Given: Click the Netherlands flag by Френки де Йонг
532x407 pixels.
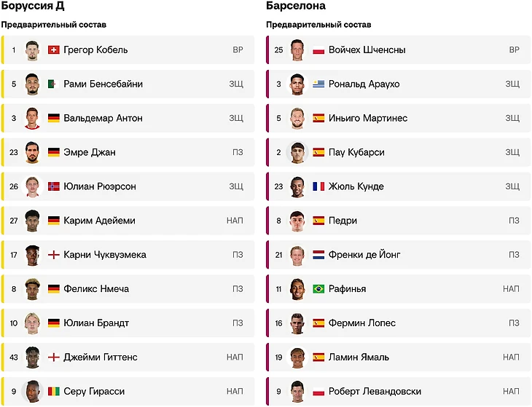Looking at the screenshot, I should pos(318,255).
